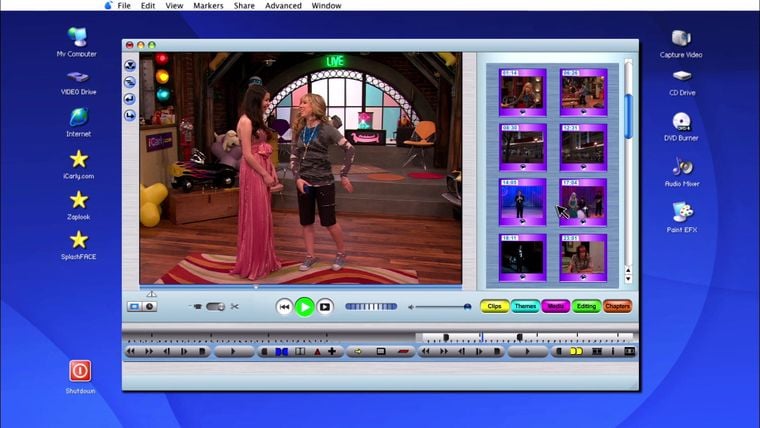Click the yellow double-bracket icon

[x=576, y=351]
